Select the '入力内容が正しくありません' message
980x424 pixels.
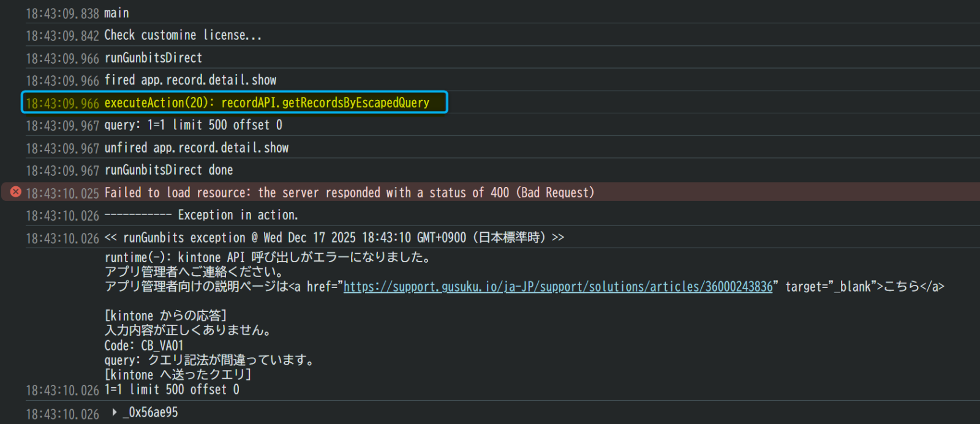(187, 330)
